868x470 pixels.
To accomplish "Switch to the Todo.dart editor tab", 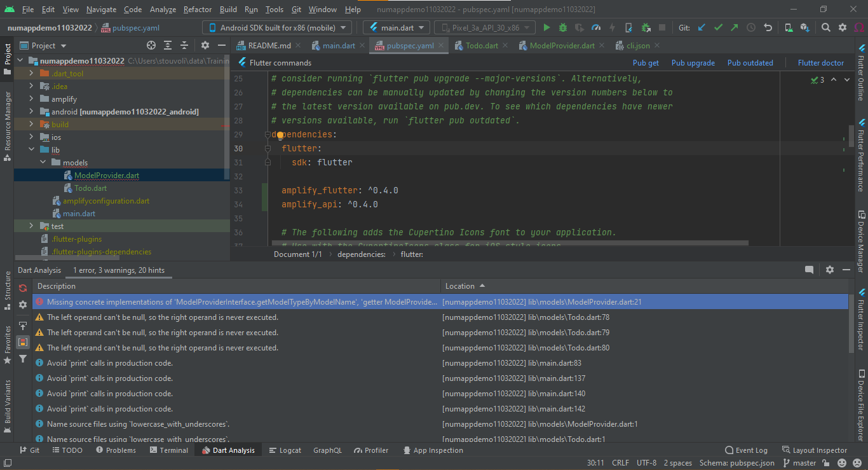I will coord(481,45).
